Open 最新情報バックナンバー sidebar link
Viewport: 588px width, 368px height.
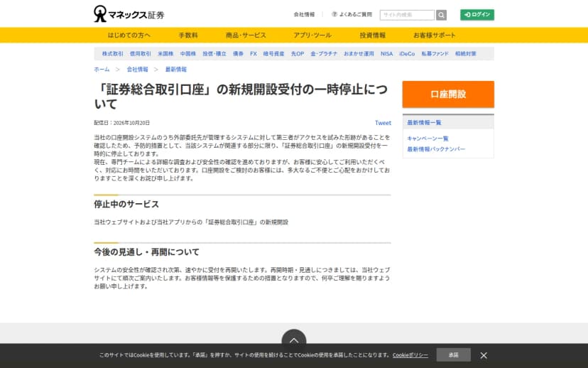[x=436, y=149]
